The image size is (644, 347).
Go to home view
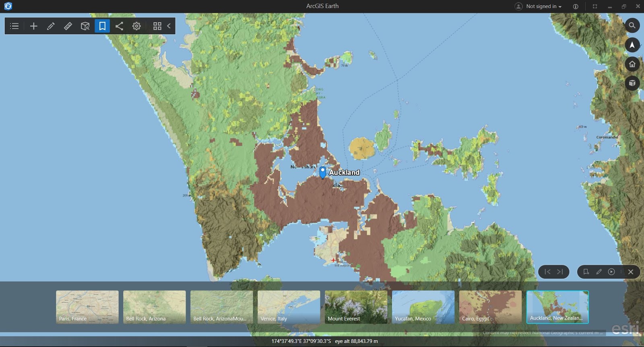(632, 64)
